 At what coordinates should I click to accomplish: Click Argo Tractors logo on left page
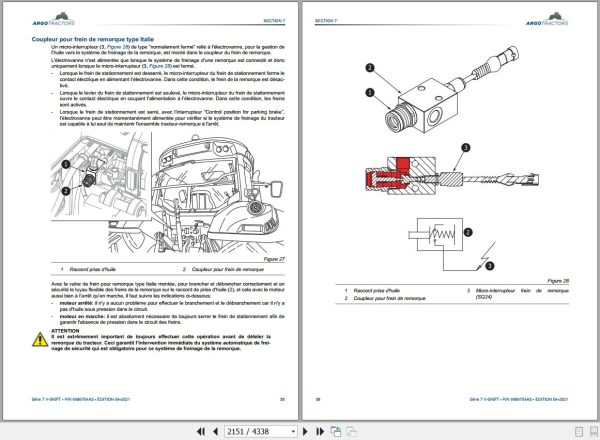click(54, 19)
